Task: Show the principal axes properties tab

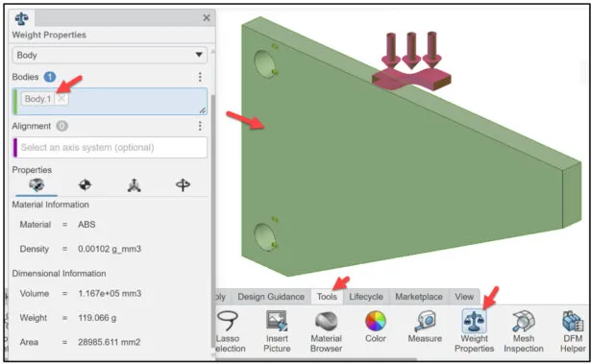Action: click(x=134, y=185)
